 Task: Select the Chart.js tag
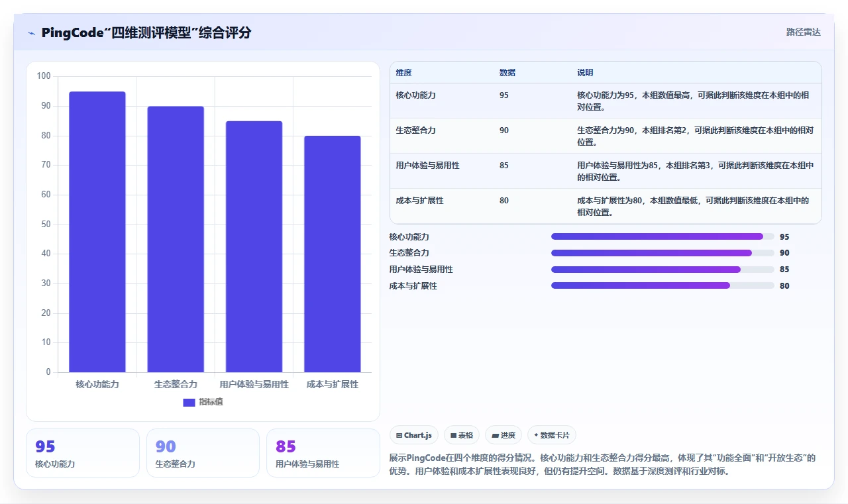tap(414, 435)
